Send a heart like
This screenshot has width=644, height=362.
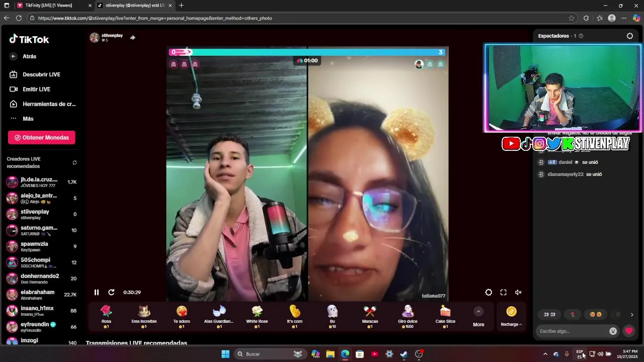point(629,331)
